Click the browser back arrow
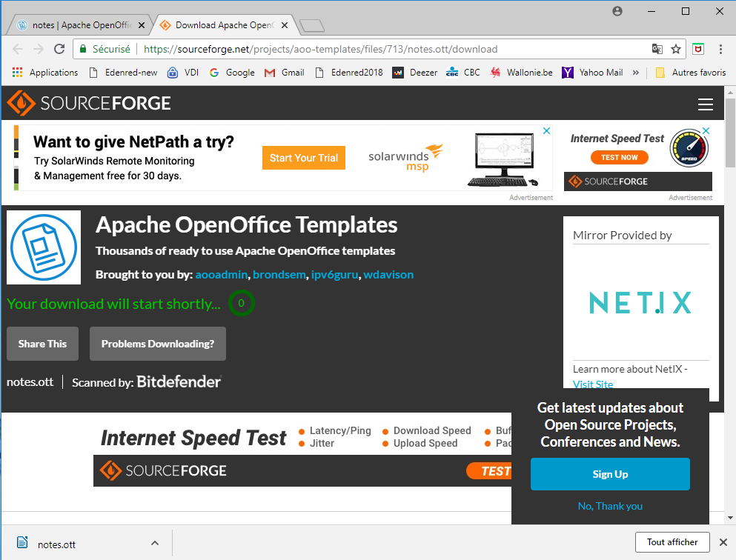736x560 pixels. (x=18, y=49)
